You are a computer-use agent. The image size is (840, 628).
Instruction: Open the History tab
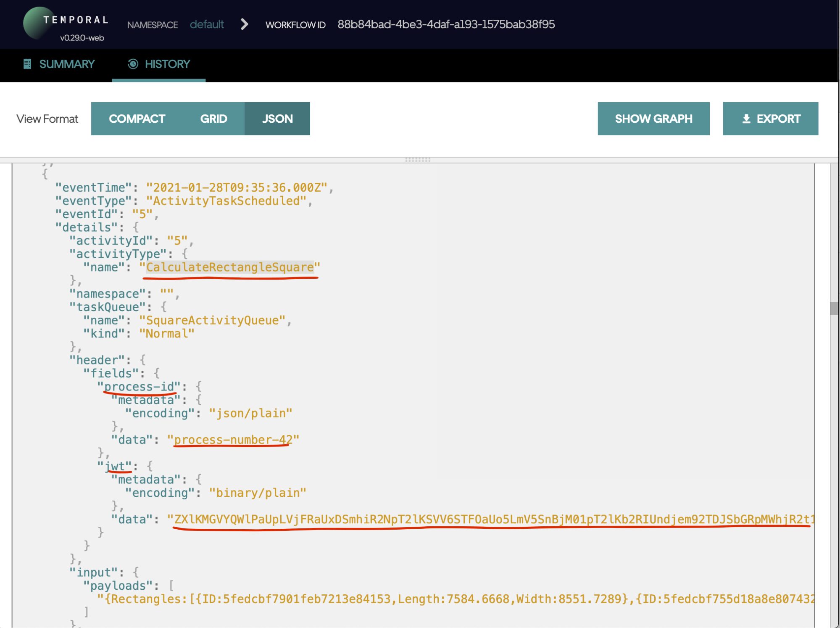click(167, 64)
